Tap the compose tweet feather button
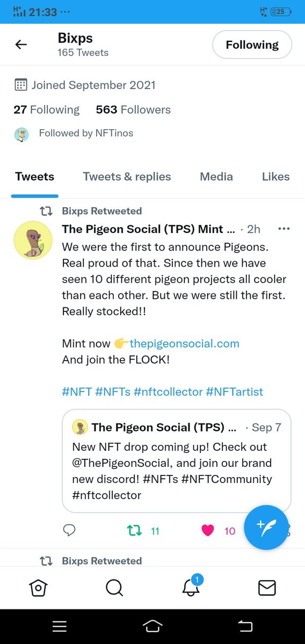The width and height of the screenshot is (305, 644). tap(266, 528)
